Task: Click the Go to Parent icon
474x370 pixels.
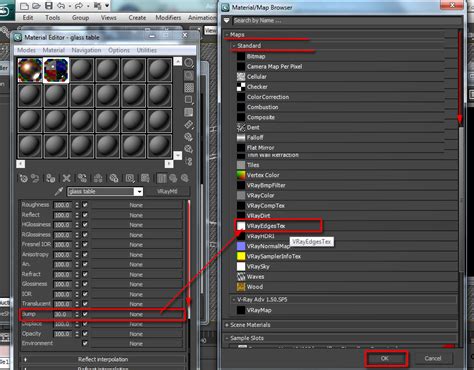Action: pos(173,178)
